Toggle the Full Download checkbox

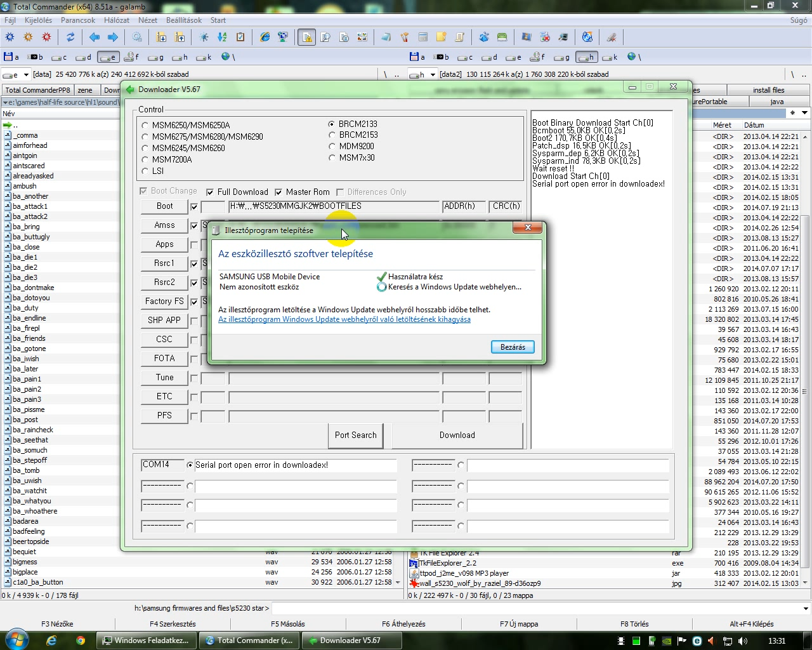coord(210,192)
